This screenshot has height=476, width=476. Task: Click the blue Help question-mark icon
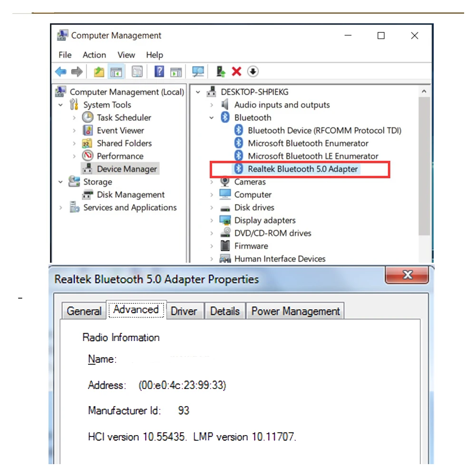click(159, 72)
